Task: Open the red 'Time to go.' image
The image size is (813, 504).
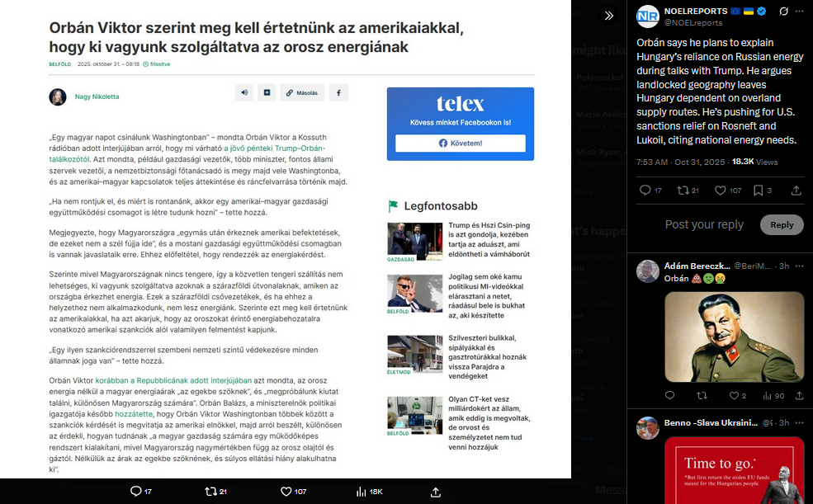Action: [735, 470]
